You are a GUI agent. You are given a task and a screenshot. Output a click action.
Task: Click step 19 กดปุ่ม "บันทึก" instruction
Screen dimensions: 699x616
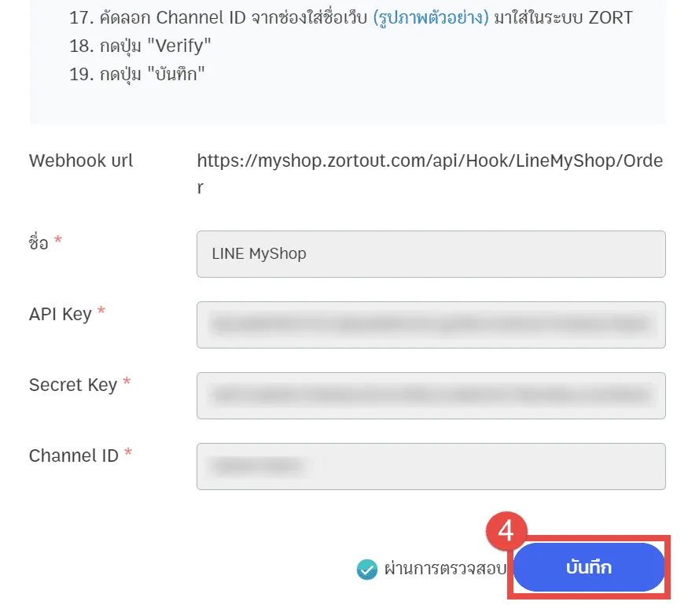pyautogui.click(x=137, y=75)
